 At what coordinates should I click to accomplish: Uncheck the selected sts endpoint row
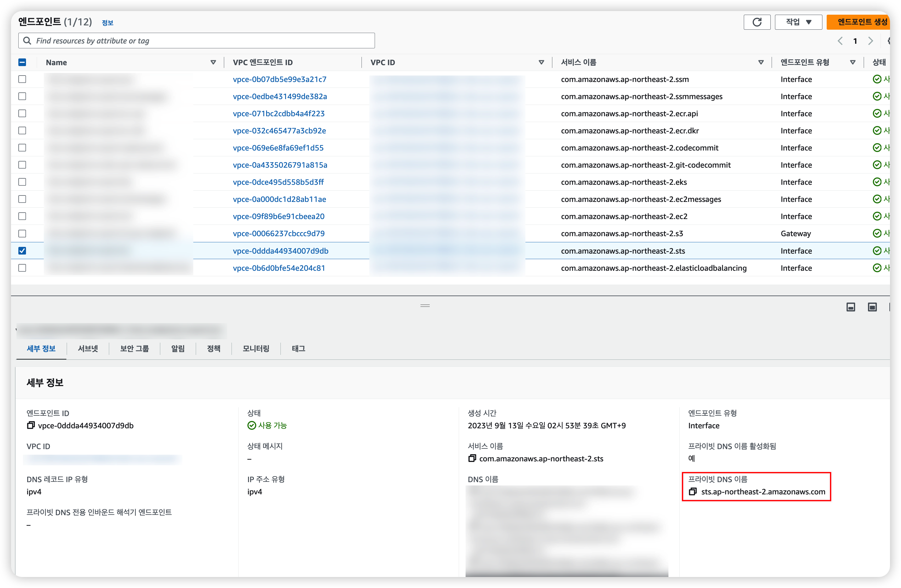click(x=22, y=251)
